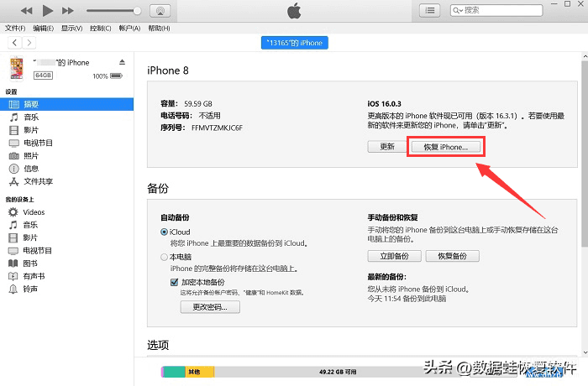588x386 pixels.
Task: Open the 控制(C) menu
Action: (x=101, y=28)
